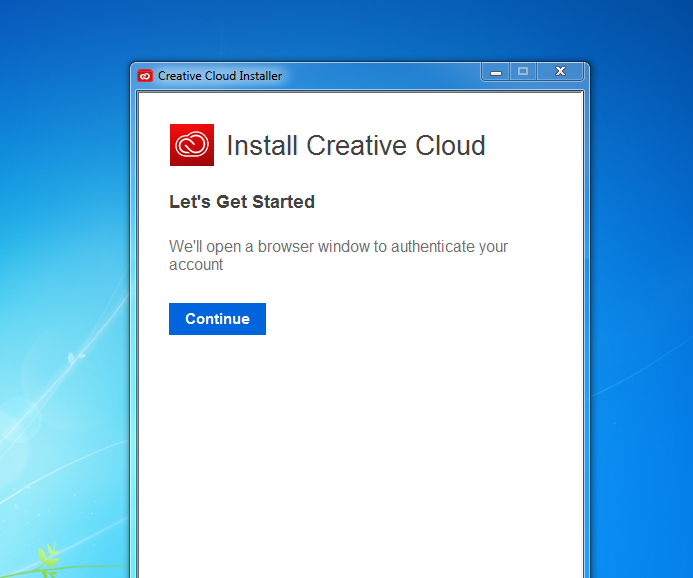This screenshot has width=693, height=578.
Task: Click the "Install Creative Cloud" heading
Action: tap(356, 145)
